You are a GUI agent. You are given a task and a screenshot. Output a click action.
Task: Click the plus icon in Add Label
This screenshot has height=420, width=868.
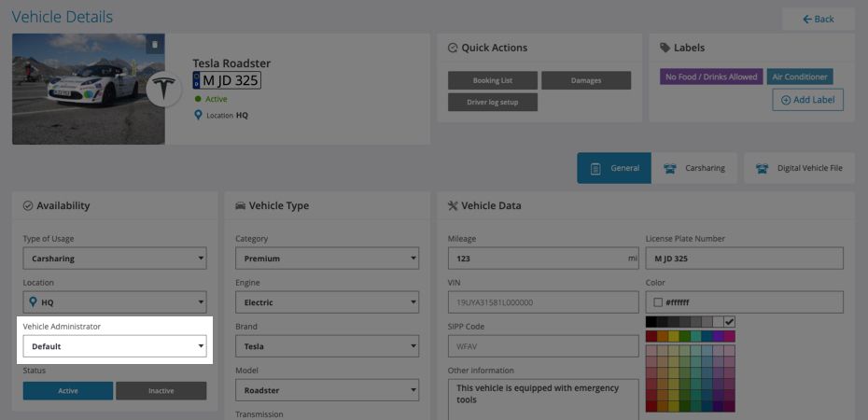tap(786, 100)
